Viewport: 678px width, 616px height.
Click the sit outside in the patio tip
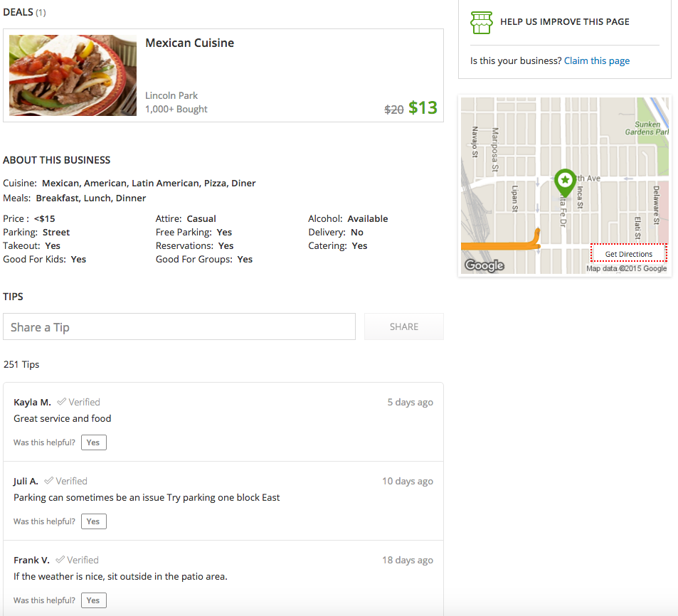120,576
